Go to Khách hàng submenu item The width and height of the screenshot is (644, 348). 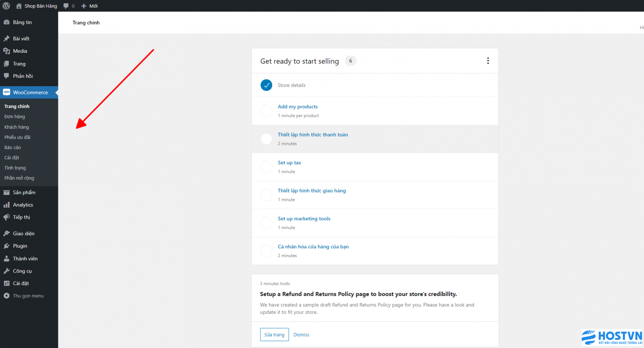17,127
